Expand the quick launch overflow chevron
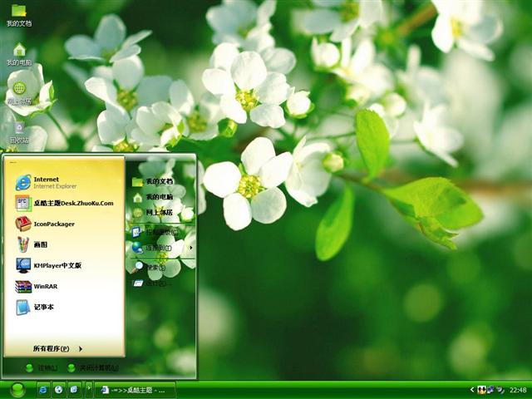 click(x=88, y=389)
